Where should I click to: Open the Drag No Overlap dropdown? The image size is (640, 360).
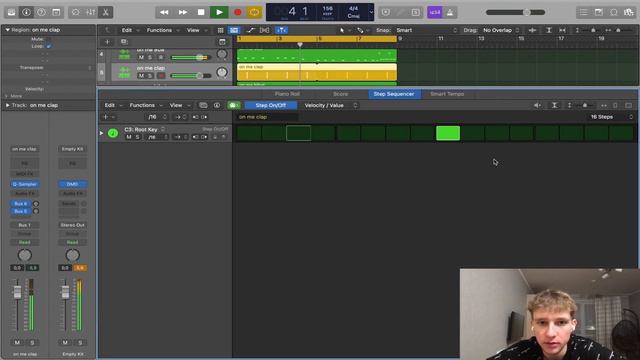[501, 30]
